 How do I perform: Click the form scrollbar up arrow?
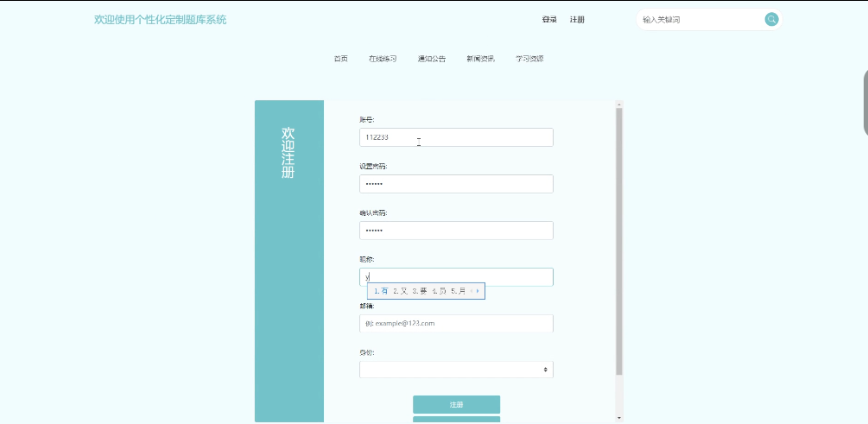pos(619,104)
